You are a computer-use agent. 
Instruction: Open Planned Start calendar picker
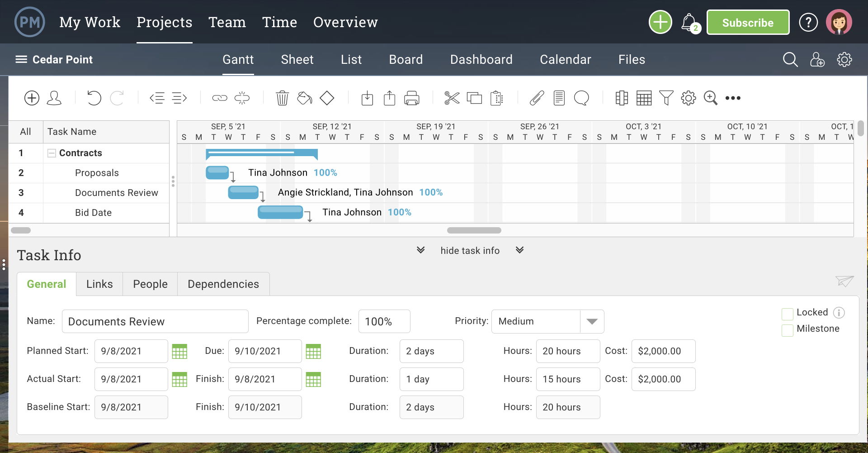179,352
